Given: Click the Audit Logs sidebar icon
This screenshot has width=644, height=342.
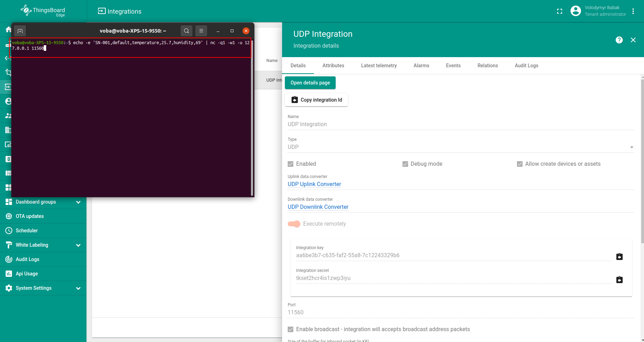Looking at the screenshot, I should click(x=9, y=259).
